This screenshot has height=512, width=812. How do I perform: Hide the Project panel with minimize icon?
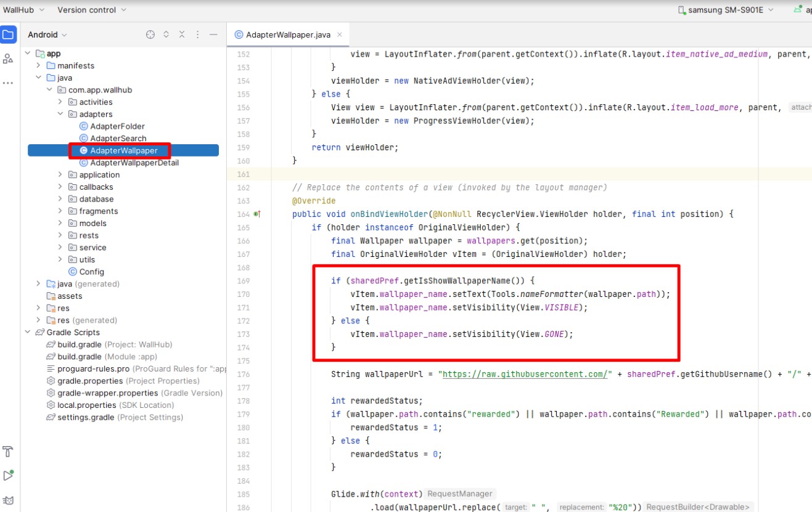(x=213, y=35)
